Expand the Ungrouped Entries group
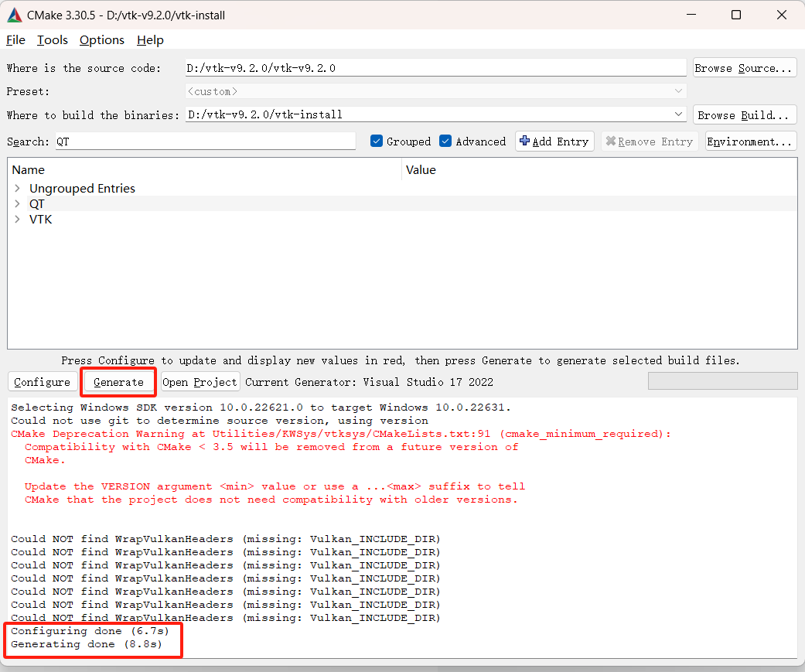Screen dimensions: 805x672 [x=17, y=188]
